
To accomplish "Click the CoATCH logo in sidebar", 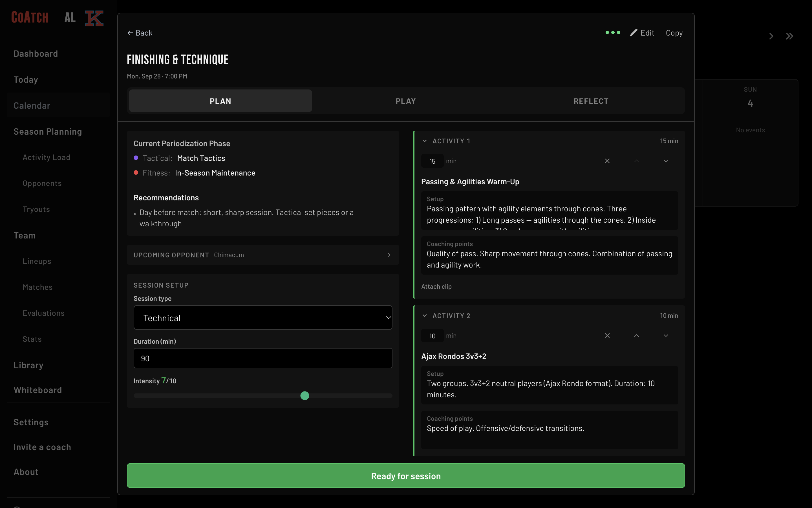I will (x=30, y=17).
